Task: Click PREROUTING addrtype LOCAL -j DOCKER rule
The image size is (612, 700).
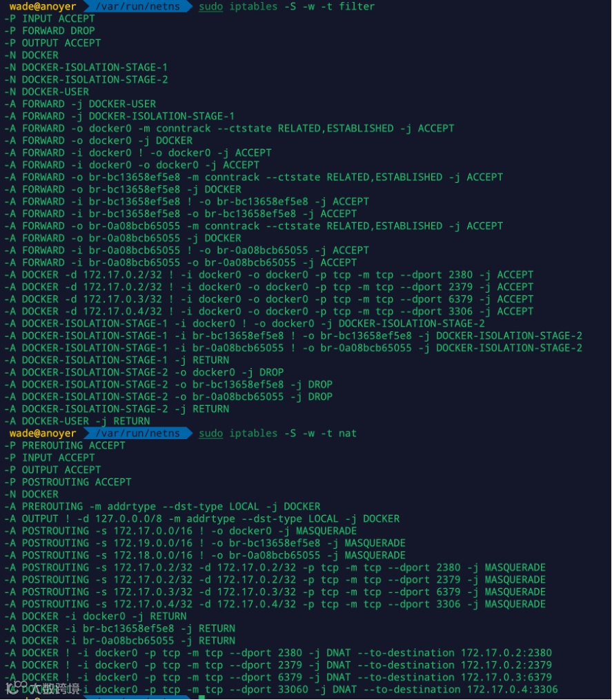Action: point(162,507)
